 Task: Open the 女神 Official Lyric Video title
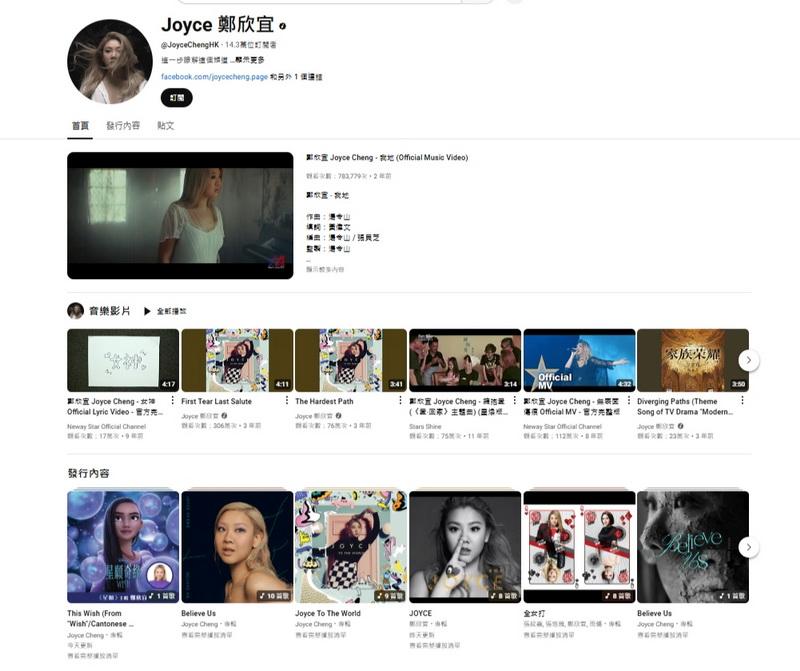115,407
